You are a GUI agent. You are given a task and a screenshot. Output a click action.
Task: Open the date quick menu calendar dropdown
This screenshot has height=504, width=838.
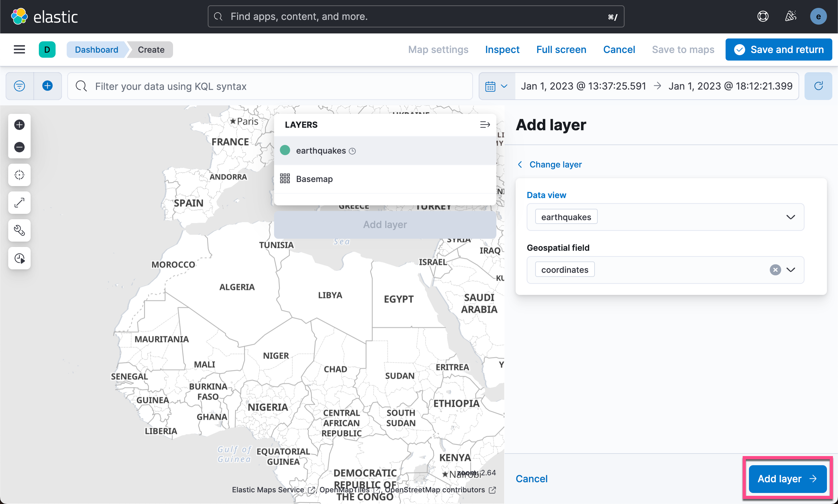point(496,86)
